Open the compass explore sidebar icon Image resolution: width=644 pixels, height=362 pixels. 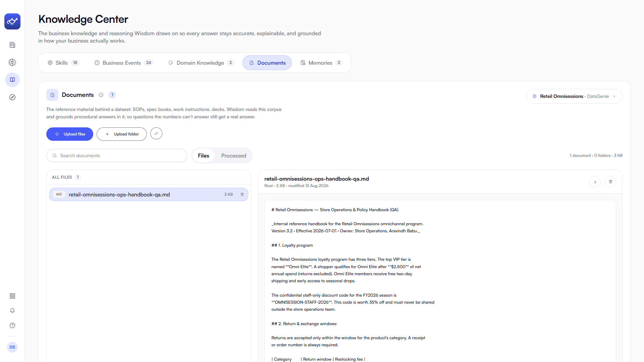click(x=12, y=97)
